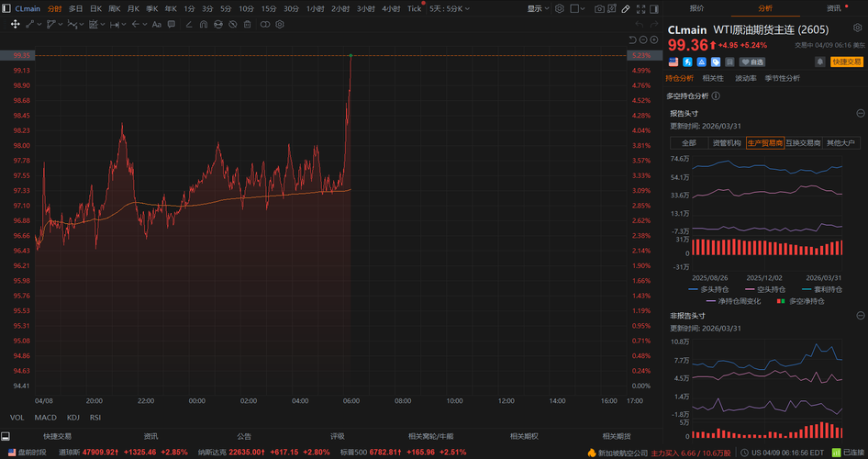Switch to the 资讯 tab in right panel
Viewport: 868px width, 459px height.
(833, 8)
